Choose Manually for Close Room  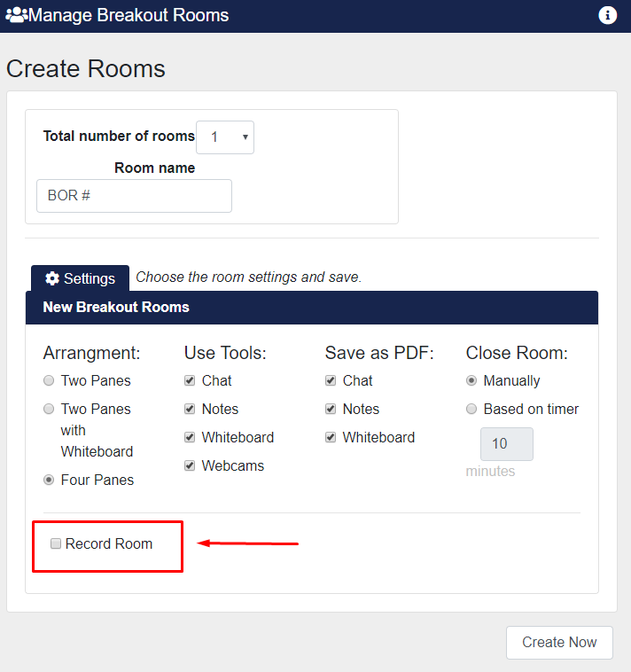pyautogui.click(x=471, y=381)
